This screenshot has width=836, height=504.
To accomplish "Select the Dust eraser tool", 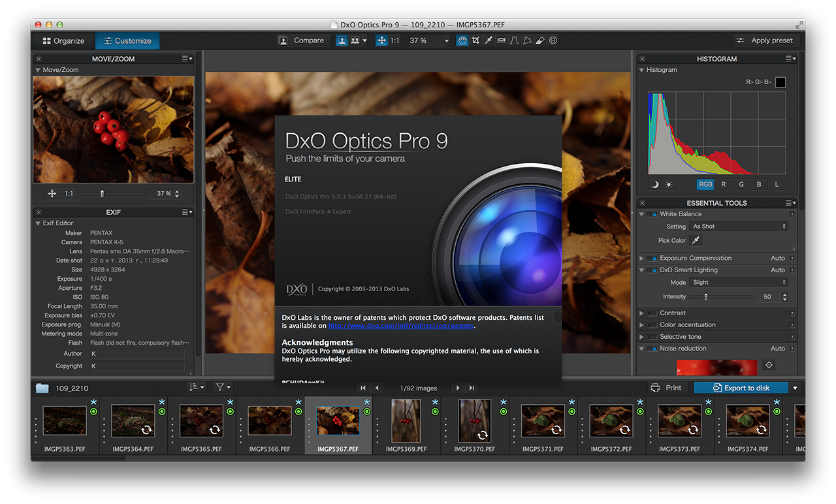I will 540,40.
